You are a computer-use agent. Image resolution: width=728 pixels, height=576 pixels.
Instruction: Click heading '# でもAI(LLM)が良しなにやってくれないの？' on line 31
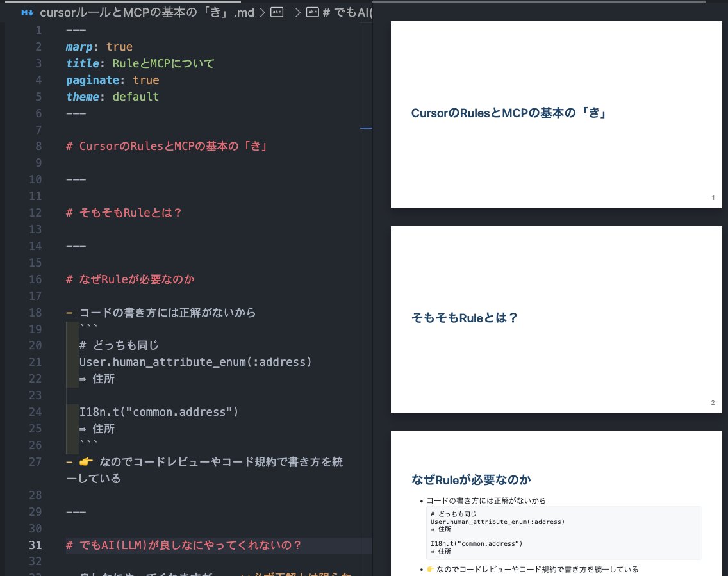point(183,545)
